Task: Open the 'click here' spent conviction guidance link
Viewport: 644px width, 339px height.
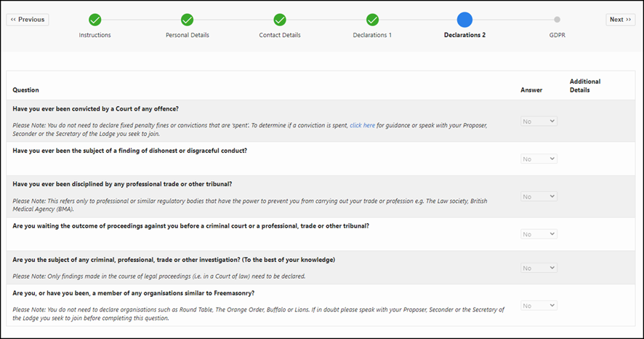Action: coord(362,126)
